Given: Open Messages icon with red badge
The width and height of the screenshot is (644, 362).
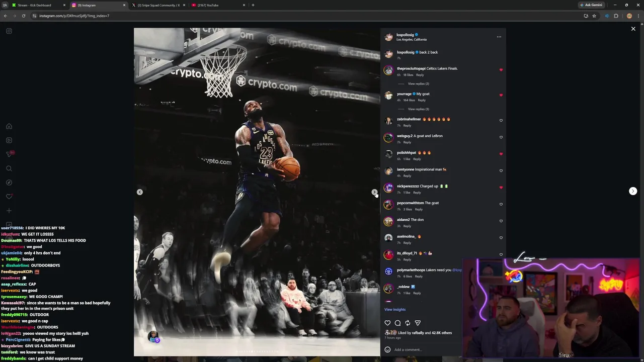Looking at the screenshot, I should (10, 154).
